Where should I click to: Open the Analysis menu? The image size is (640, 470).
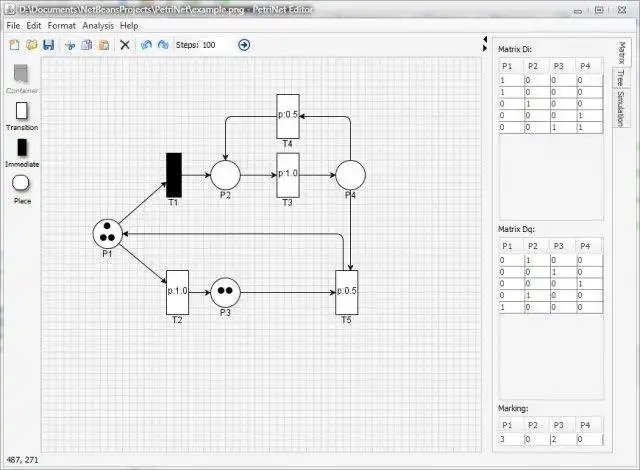[98, 26]
